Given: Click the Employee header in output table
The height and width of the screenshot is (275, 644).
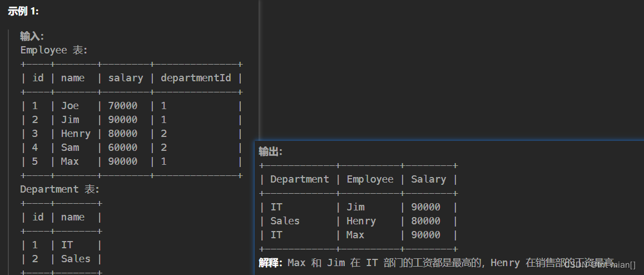Looking at the screenshot, I should point(370,179).
